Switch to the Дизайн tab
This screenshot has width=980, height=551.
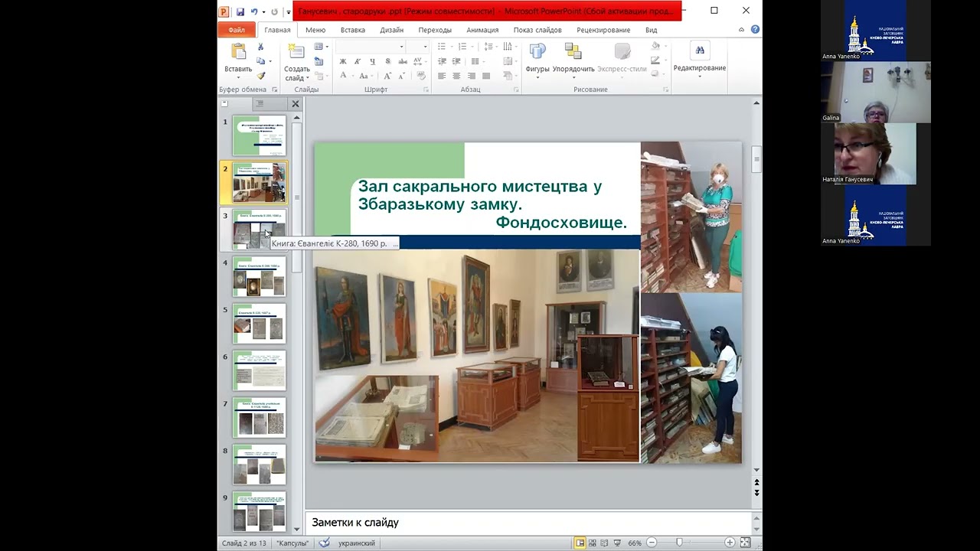[x=391, y=30]
